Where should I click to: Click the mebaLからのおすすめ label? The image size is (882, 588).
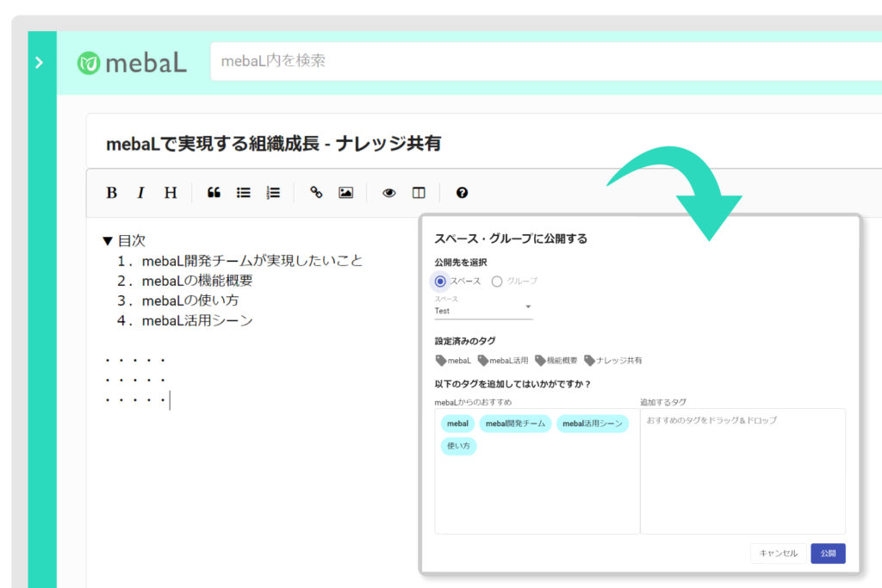[473, 402]
